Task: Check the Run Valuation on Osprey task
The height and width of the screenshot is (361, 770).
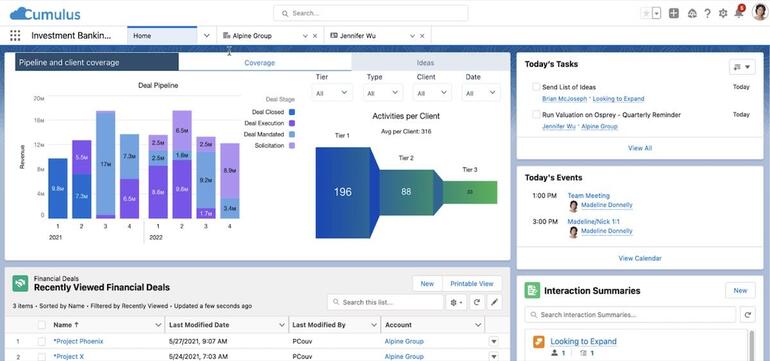Action: [x=536, y=114]
